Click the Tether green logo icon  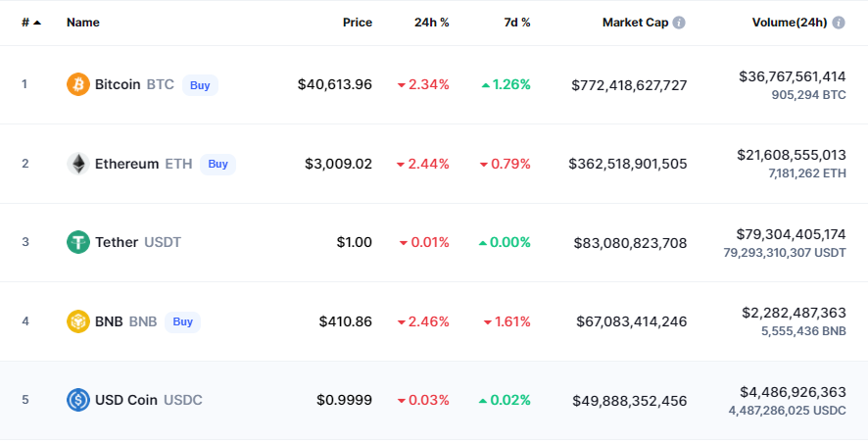coord(78,242)
